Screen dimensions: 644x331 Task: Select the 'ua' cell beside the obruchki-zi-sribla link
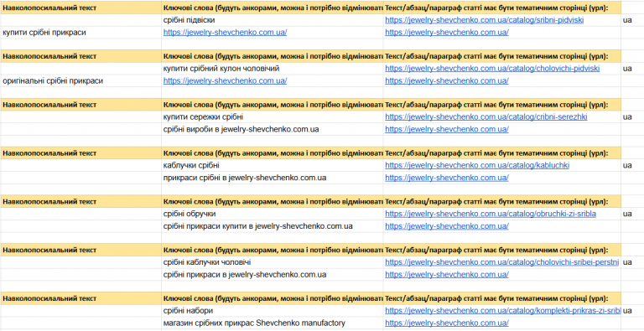click(632, 214)
